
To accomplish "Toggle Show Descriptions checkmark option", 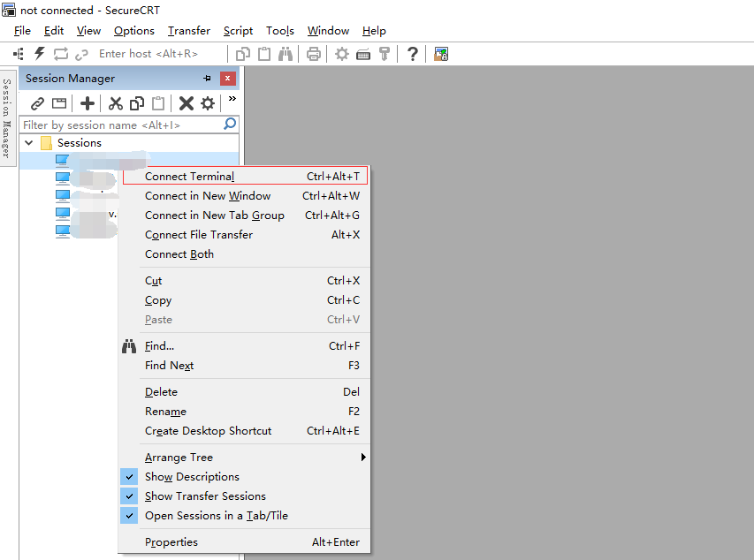I will (192, 477).
